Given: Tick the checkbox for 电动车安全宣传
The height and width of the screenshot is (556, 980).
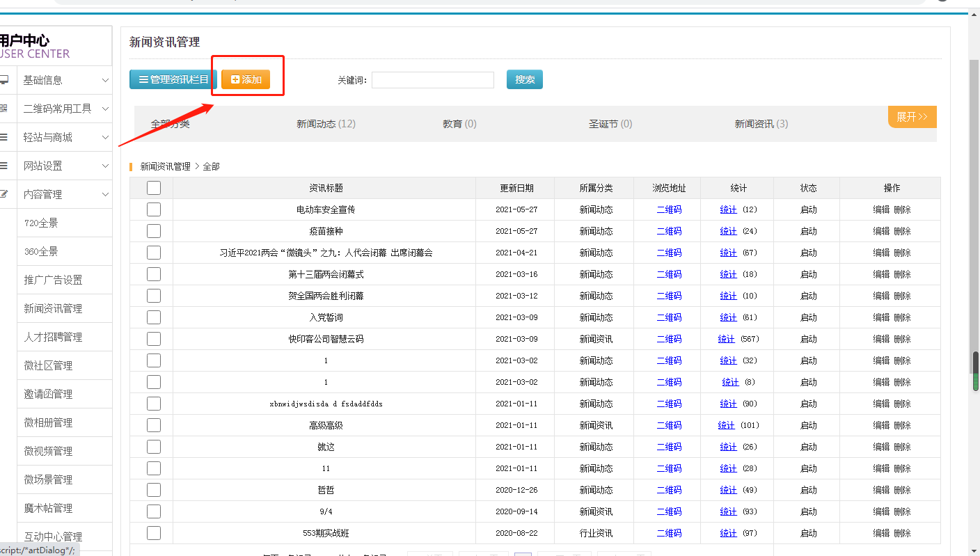Looking at the screenshot, I should click(154, 209).
